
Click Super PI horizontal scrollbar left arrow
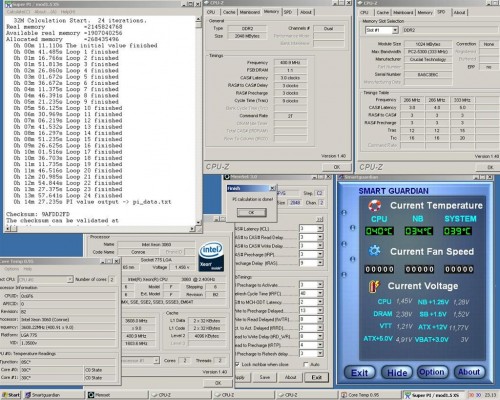[x=8, y=229]
